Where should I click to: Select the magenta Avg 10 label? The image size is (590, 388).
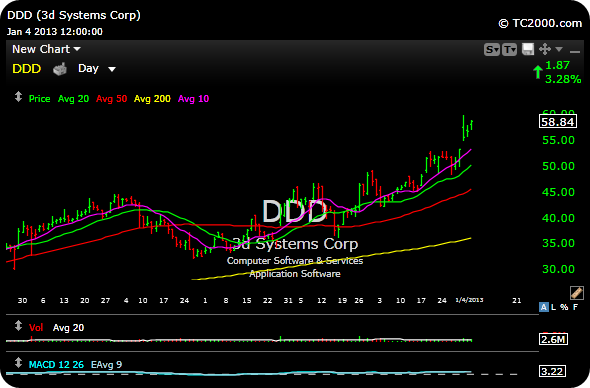193,99
